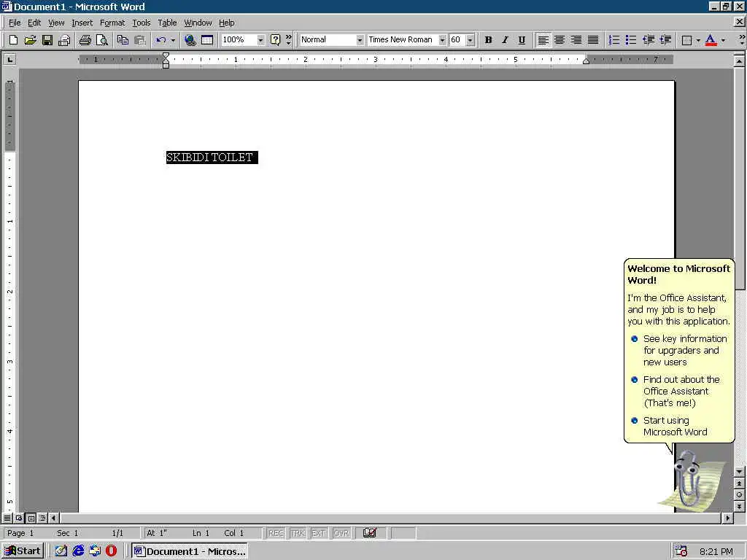Open Print Preview with magnifier icon
The width and height of the screenshot is (747, 560).
(102, 40)
